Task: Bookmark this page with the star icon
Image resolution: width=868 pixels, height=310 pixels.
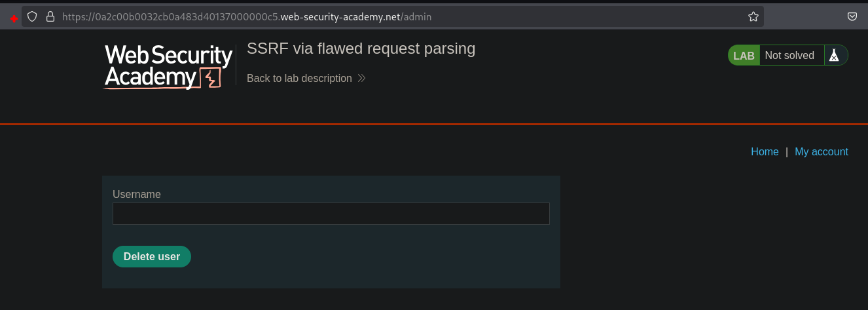Action: pyautogui.click(x=753, y=16)
